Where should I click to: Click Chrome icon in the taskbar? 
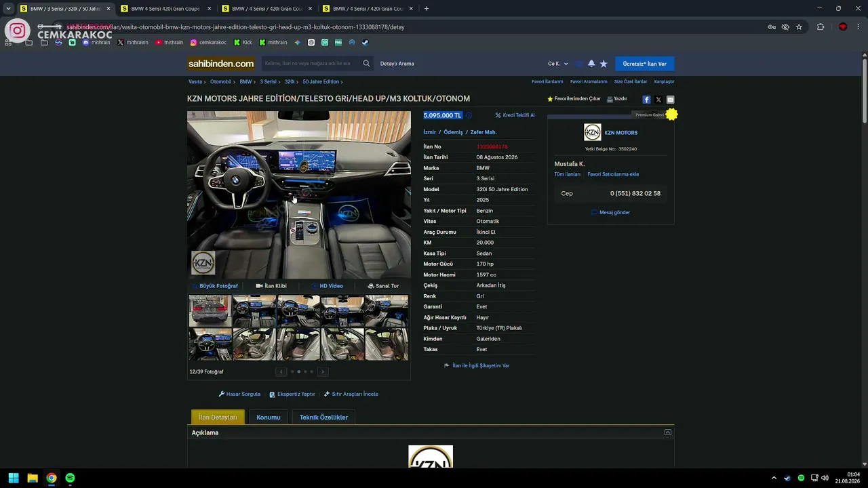coord(51,478)
